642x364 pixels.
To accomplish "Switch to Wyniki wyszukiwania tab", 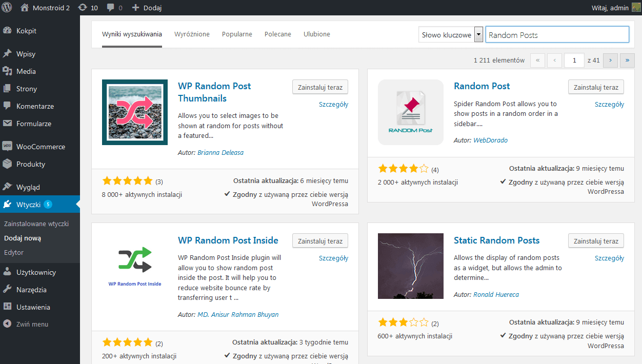I will click(132, 34).
